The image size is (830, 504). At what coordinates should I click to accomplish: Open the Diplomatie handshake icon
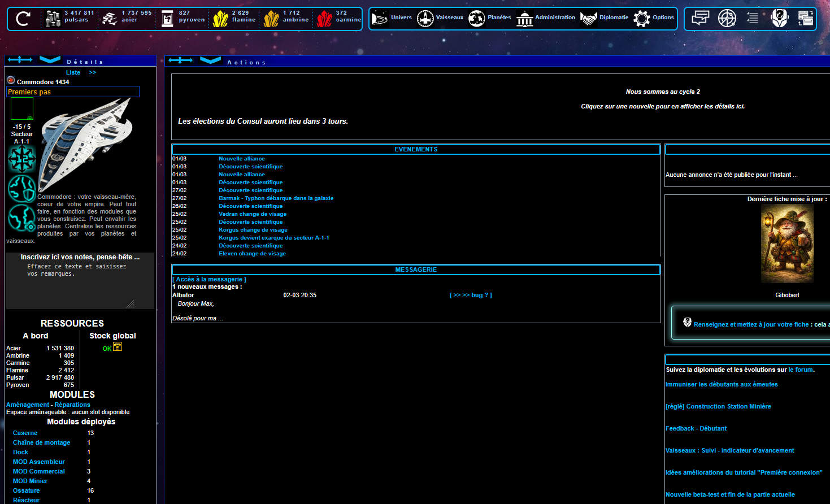coord(589,19)
